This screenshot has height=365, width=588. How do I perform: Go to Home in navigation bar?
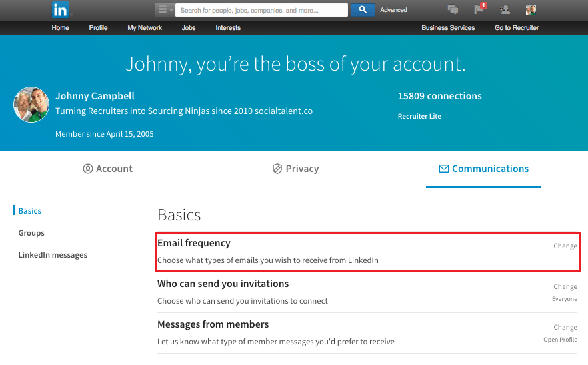point(61,28)
